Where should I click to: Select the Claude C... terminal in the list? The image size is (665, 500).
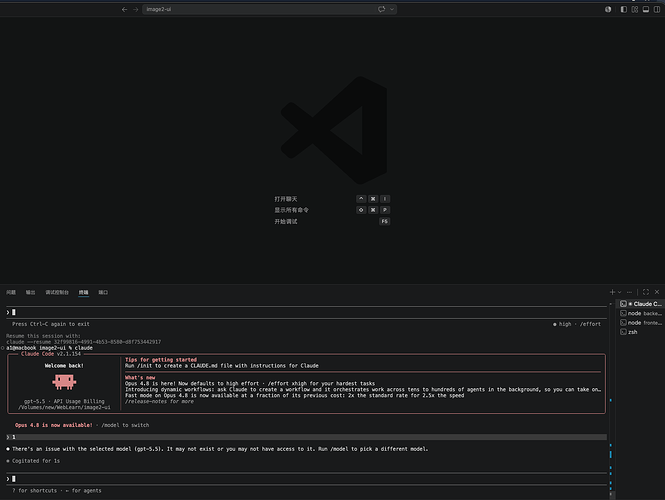click(641, 304)
